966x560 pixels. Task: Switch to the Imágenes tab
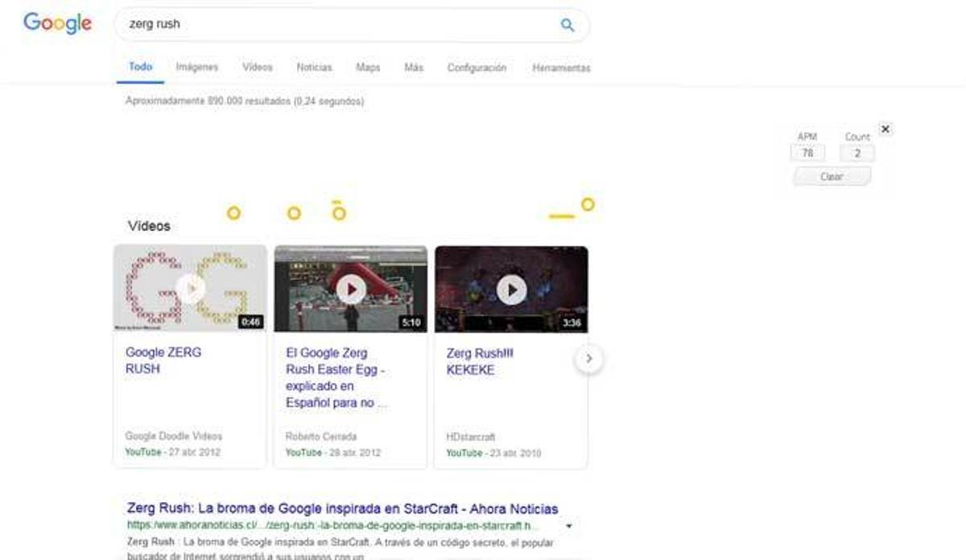point(196,68)
